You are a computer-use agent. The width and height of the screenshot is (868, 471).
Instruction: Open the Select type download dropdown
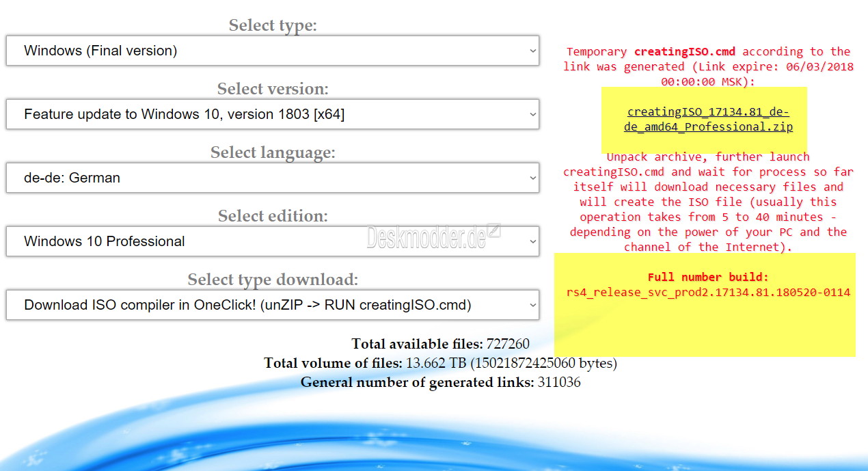point(273,305)
